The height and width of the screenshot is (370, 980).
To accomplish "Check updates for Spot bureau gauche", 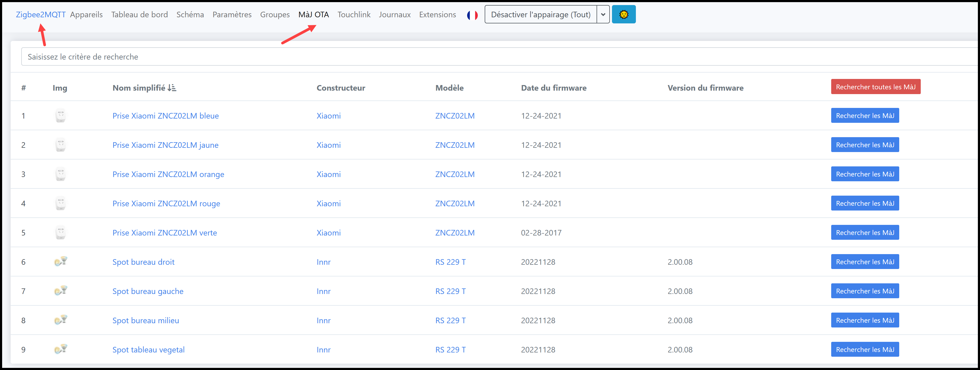I will click(x=865, y=291).
